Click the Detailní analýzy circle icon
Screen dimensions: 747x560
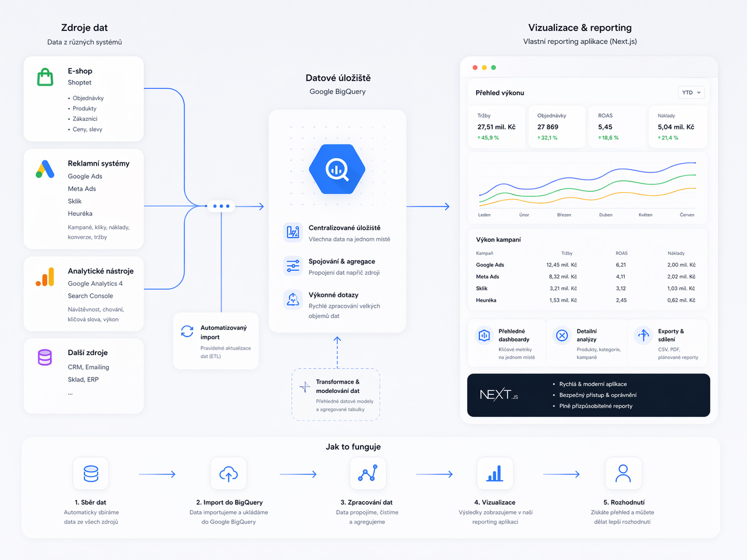click(562, 336)
